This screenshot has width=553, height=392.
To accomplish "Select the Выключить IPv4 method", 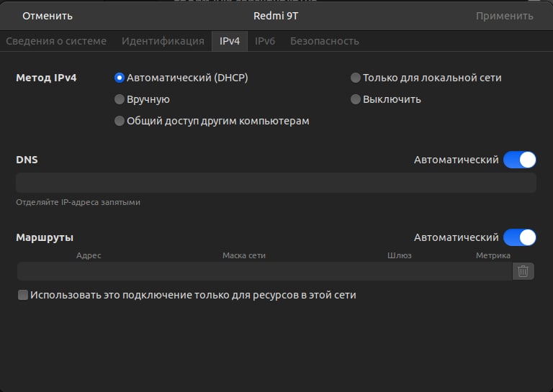I will click(356, 99).
